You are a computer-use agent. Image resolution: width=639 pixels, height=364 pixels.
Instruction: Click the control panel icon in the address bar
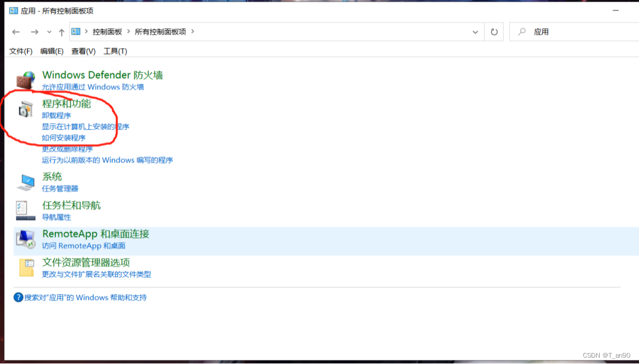(x=76, y=31)
